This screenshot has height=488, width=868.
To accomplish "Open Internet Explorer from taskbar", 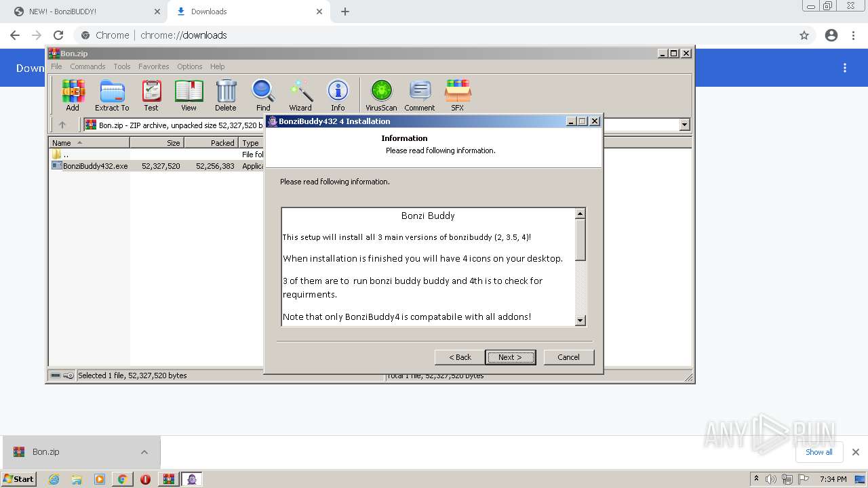I will click(54, 479).
